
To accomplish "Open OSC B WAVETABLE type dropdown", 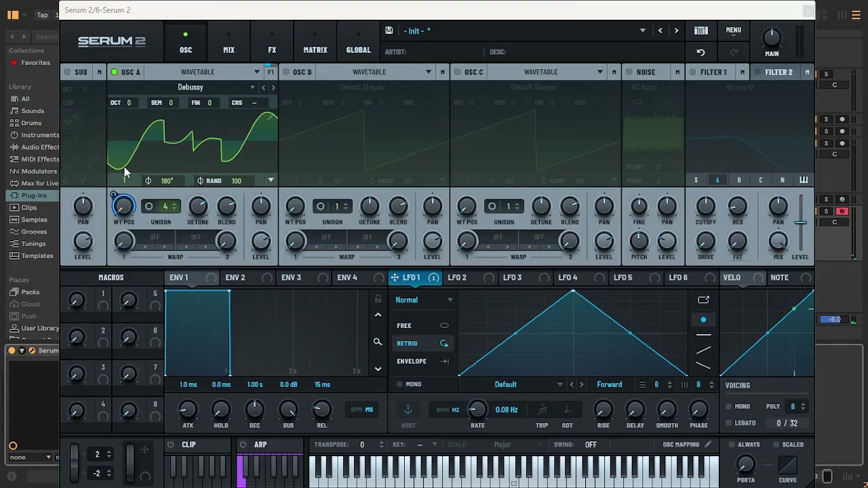I will point(428,72).
